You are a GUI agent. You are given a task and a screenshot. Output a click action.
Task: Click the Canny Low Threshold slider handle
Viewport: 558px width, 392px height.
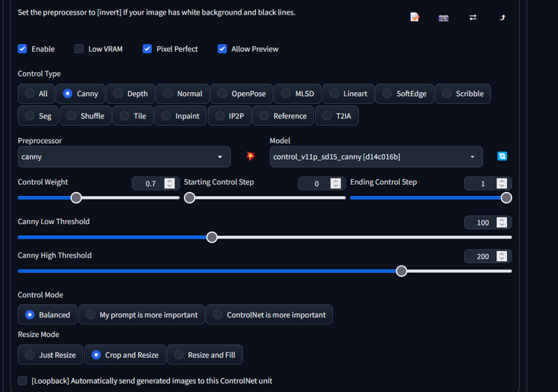click(x=212, y=237)
